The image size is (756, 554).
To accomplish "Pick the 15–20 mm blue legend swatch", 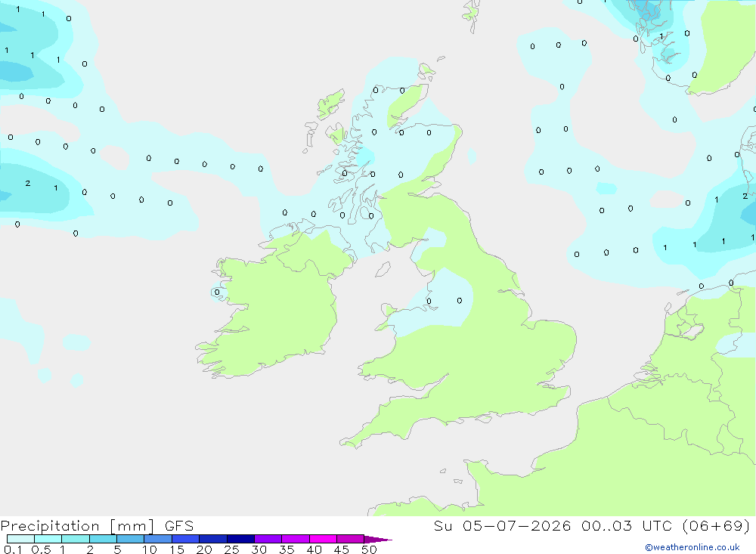I will point(186,539).
